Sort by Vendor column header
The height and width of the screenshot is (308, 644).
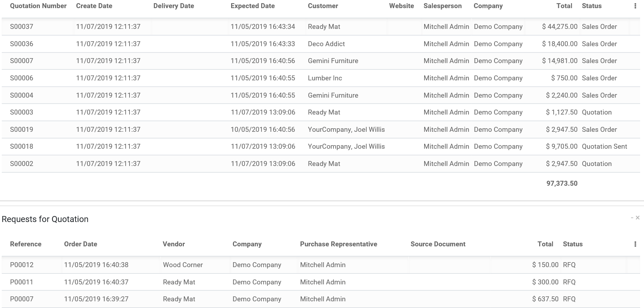pos(174,244)
